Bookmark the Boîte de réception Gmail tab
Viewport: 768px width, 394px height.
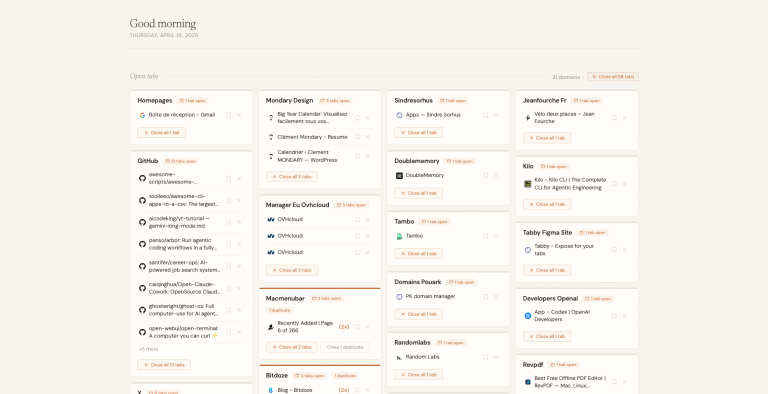point(228,115)
